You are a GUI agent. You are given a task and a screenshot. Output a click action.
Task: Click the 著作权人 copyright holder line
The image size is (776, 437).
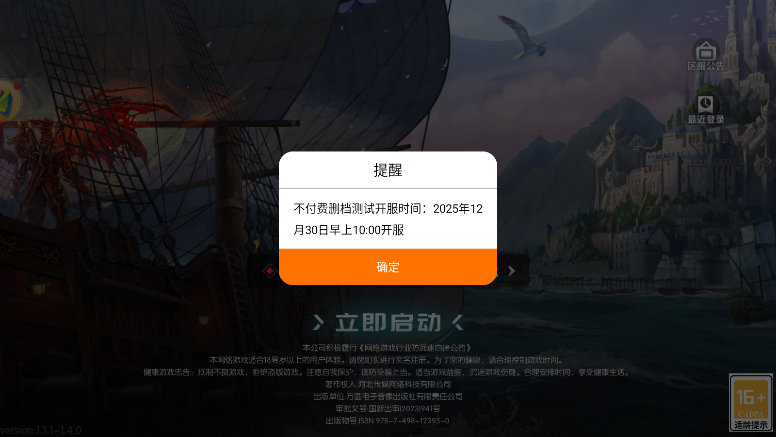coord(388,384)
